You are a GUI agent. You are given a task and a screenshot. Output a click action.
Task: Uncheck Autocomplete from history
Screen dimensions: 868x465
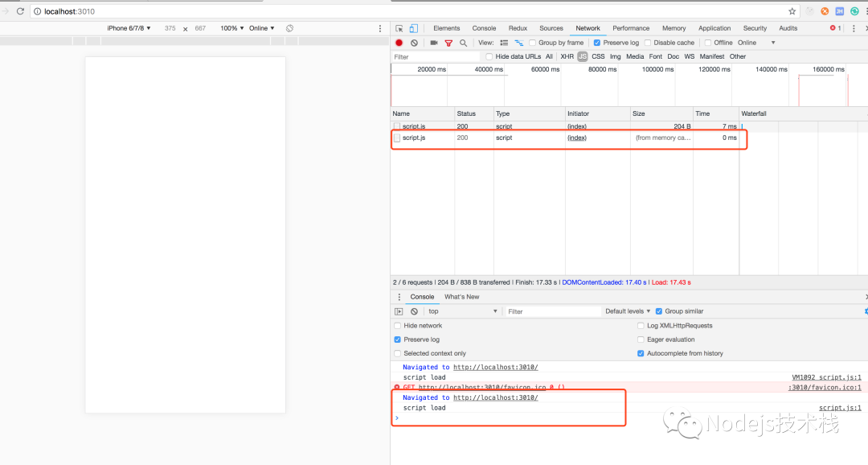[641, 354]
